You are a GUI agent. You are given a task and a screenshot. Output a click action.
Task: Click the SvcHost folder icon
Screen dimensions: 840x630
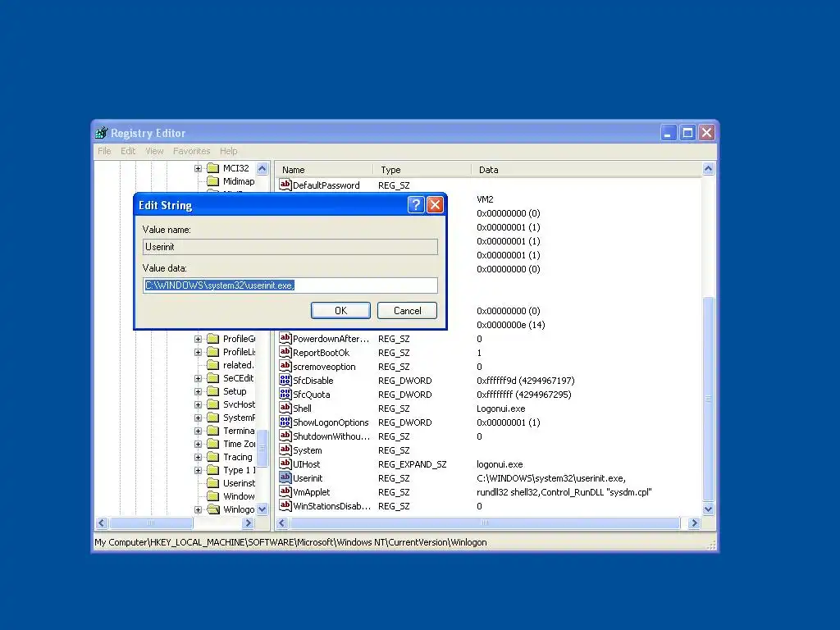click(213, 404)
